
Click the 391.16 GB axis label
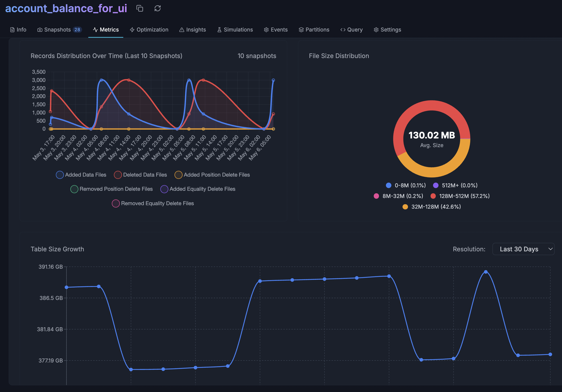(x=51, y=267)
